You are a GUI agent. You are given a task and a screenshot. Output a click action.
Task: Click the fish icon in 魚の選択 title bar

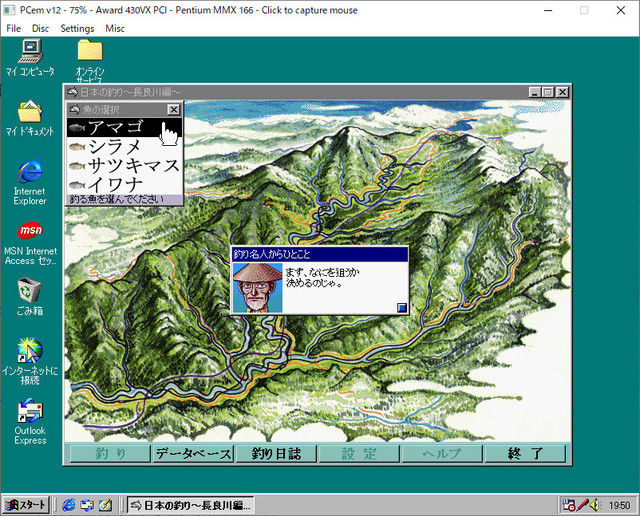[74, 109]
